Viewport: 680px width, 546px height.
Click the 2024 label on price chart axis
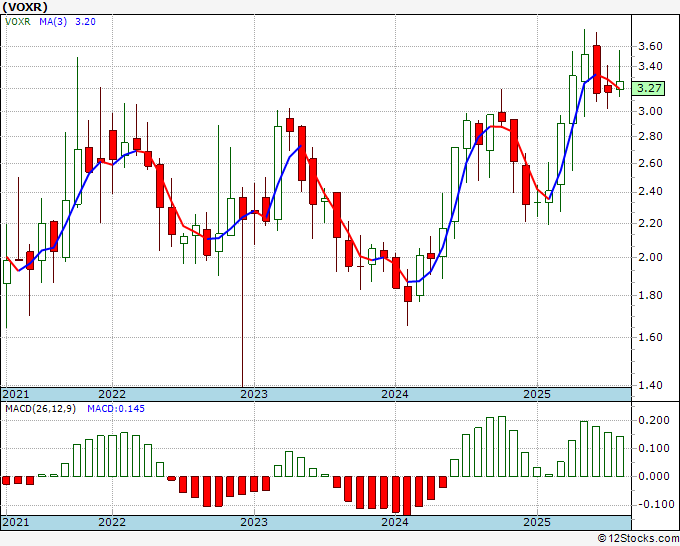[x=395, y=394]
